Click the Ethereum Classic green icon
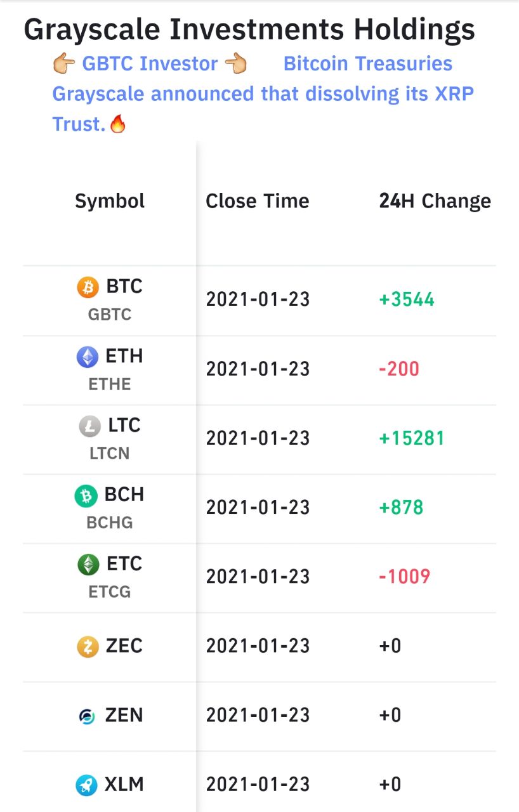 (88, 565)
